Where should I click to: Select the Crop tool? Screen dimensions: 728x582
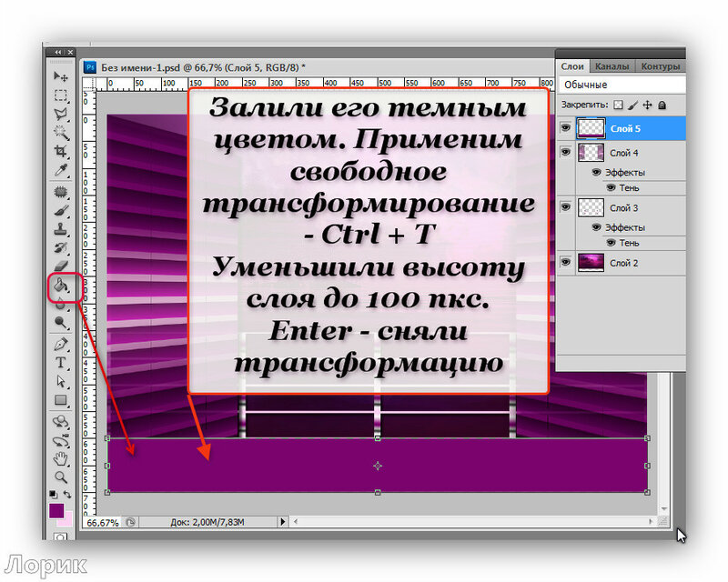pyautogui.click(x=61, y=151)
